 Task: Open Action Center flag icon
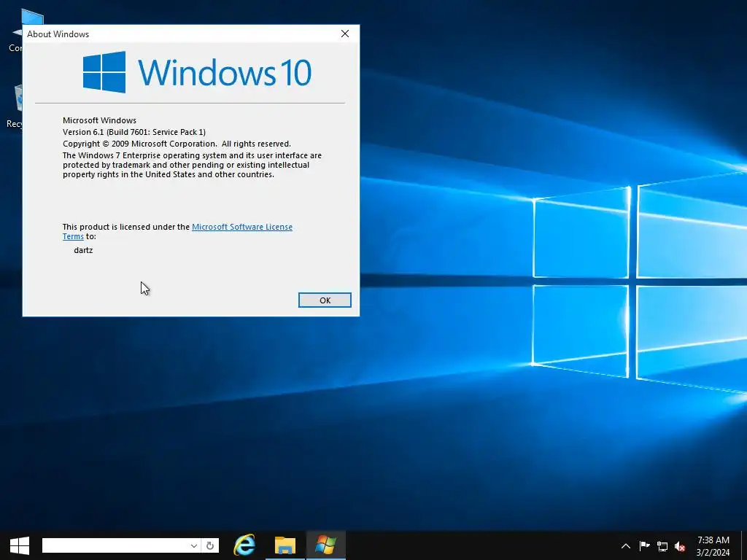point(644,546)
